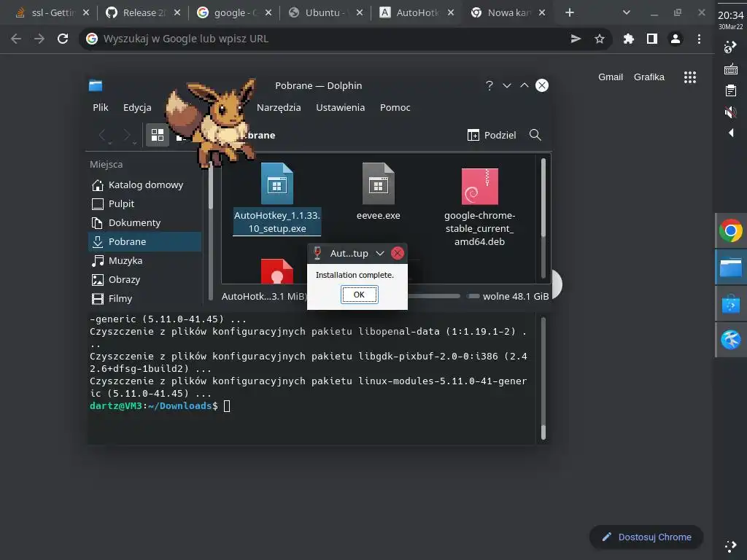Open Obrazy in Places panel
Screen dimensions: 747x560
point(145,280)
